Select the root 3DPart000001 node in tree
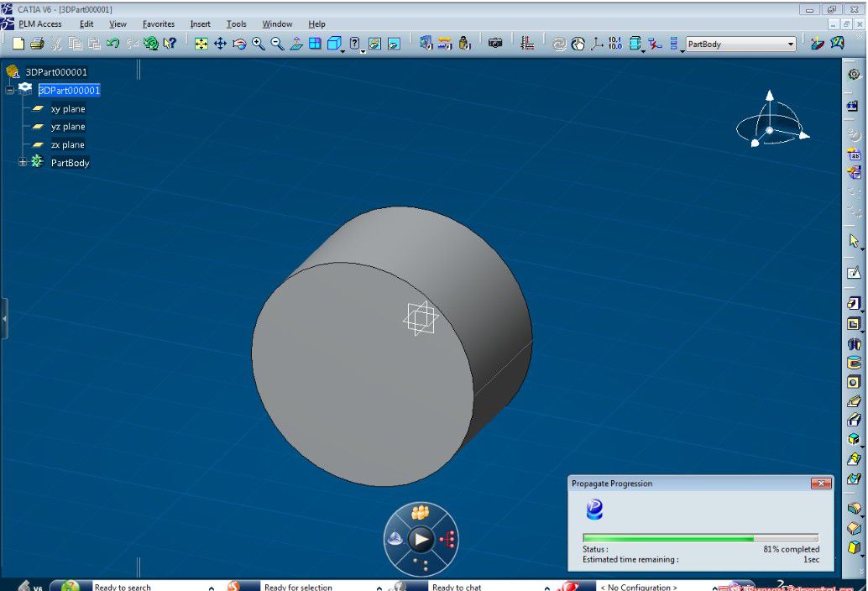868x591 pixels. click(x=56, y=72)
